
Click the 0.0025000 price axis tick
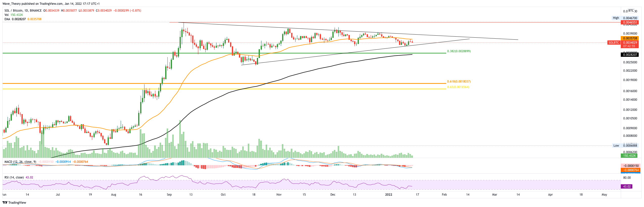(630, 62)
